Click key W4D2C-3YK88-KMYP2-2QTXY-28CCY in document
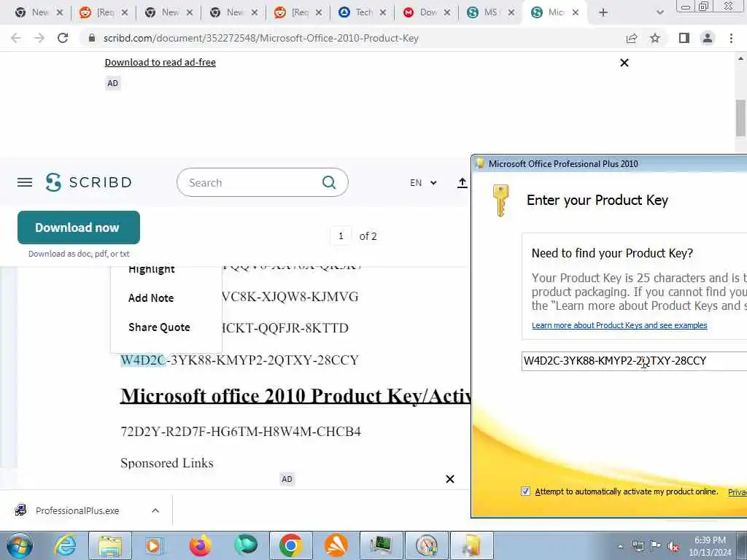 [239, 360]
